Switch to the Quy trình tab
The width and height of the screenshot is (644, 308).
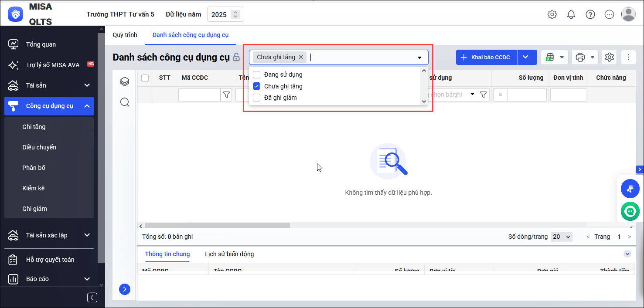click(x=125, y=35)
